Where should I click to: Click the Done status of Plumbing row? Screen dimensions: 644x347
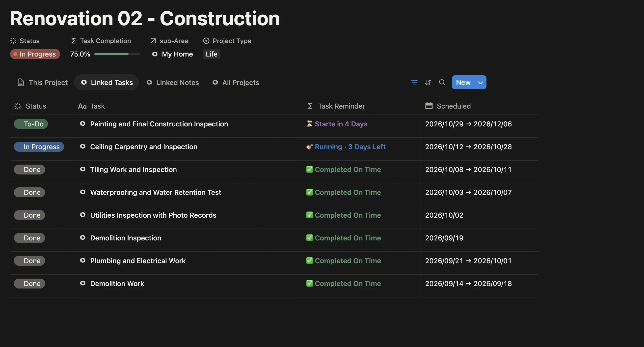click(x=29, y=261)
